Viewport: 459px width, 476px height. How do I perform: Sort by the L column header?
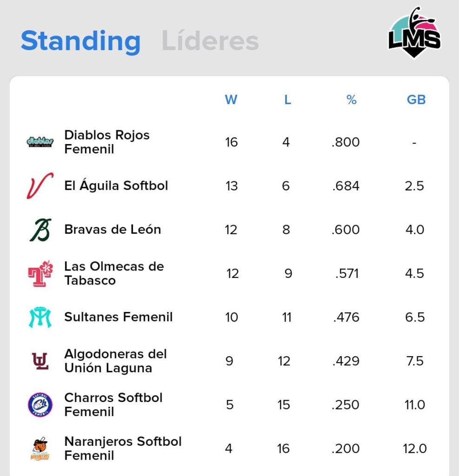point(287,99)
